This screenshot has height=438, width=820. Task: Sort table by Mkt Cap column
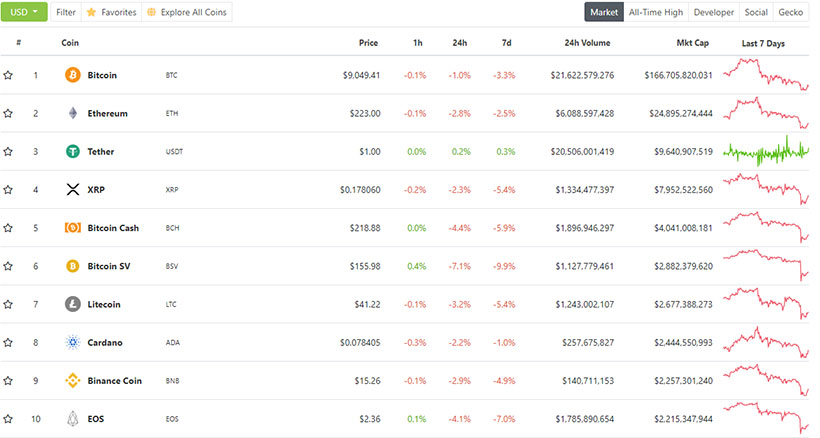tap(694, 43)
